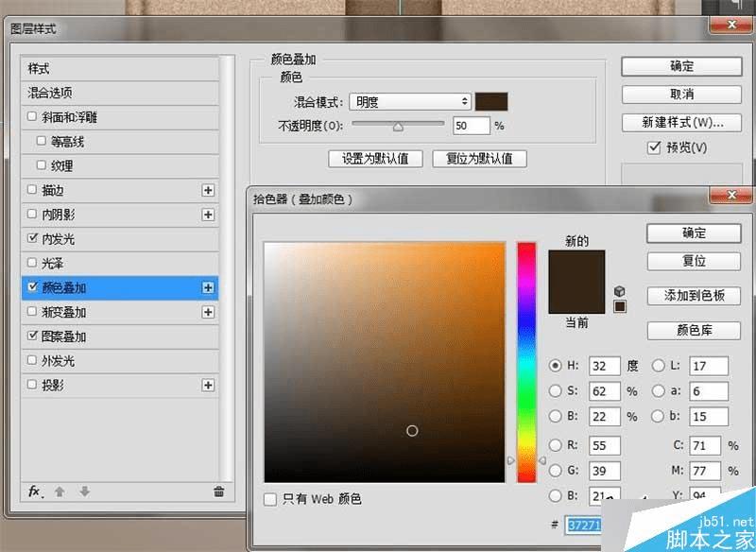Viewport: 756px width, 552px height.
Task: Uncheck the 内发光 checkbox
Action: 32,237
